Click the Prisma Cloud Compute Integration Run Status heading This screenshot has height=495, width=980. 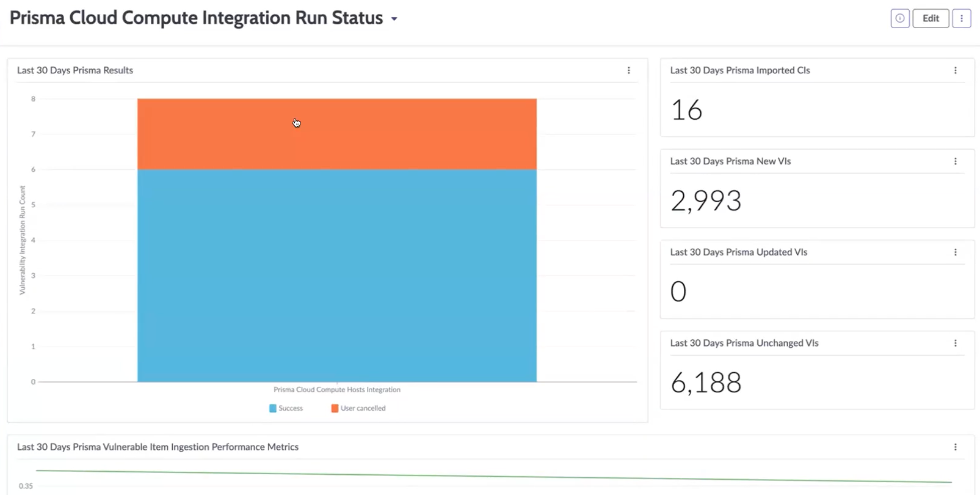click(x=196, y=18)
